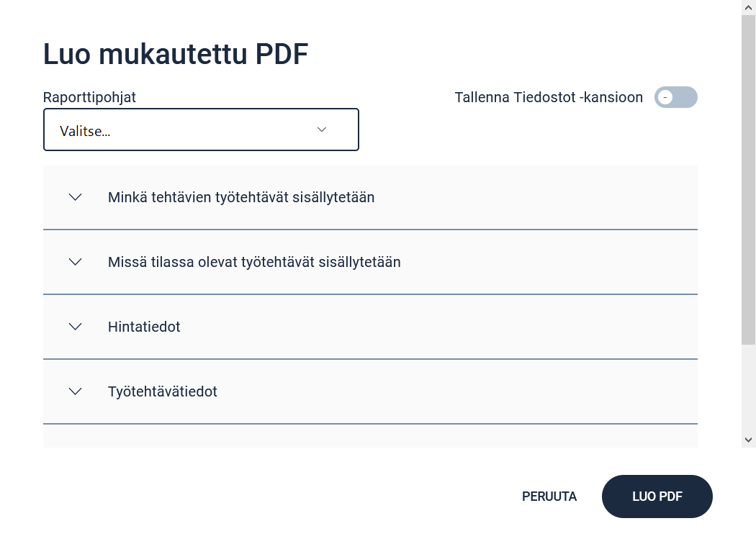Click the vertical scrollbar thumb
The width and height of the screenshot is (756, 544).
pos(749,180)
